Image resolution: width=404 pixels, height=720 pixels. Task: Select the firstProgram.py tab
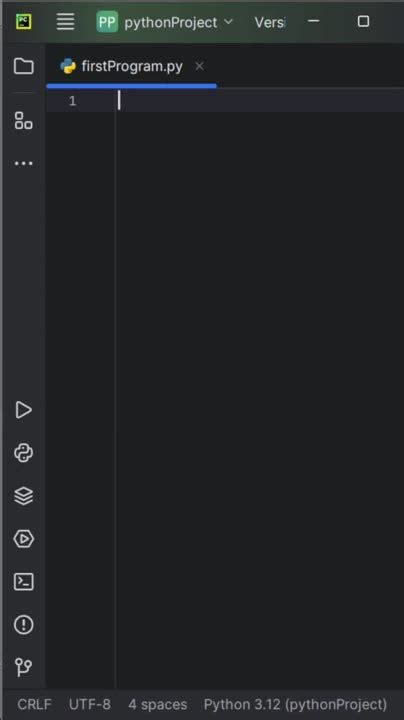pos(122,67)
